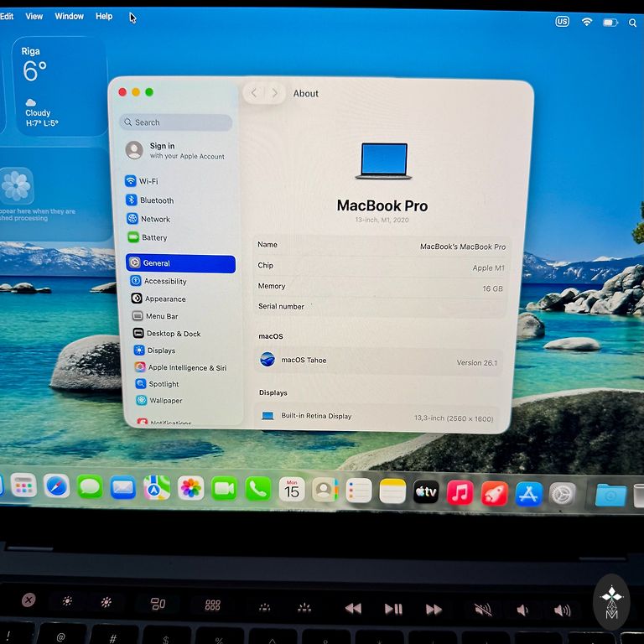Image resolution: width=644 pixels, height=644 pixels.
Task: Open Apple Intelligence & Siri settings
Action: pyautogui.click(x=186, y=367)
